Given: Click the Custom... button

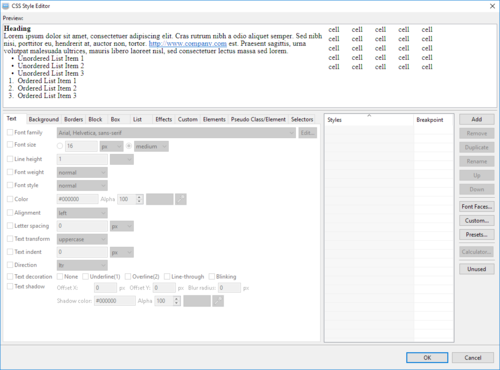Looking at the screenshot, I should click(477, 221).
